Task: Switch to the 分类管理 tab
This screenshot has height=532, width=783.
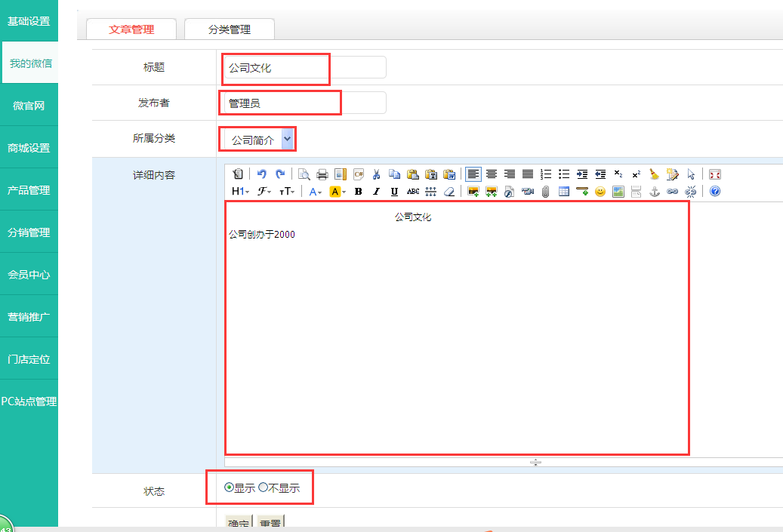Action: point(230,29)
